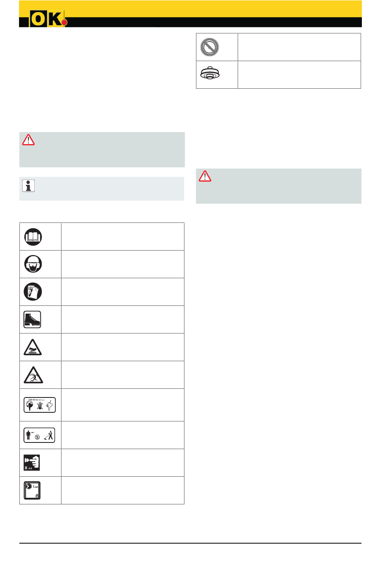Select the thrown objects warning triangle
Image resolution: width=392 pixels, height=563 pixels.
point(33,375)
